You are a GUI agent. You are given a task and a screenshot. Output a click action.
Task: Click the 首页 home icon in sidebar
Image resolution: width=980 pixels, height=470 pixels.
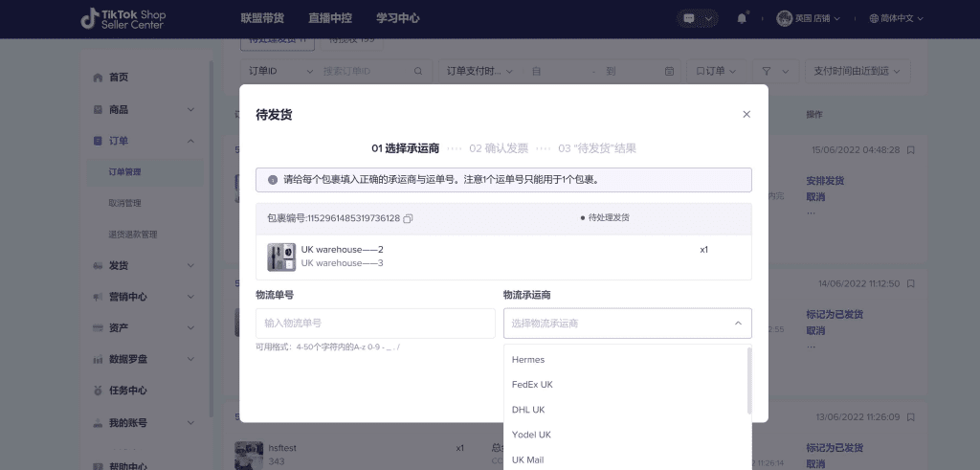[x=98, y=78]
